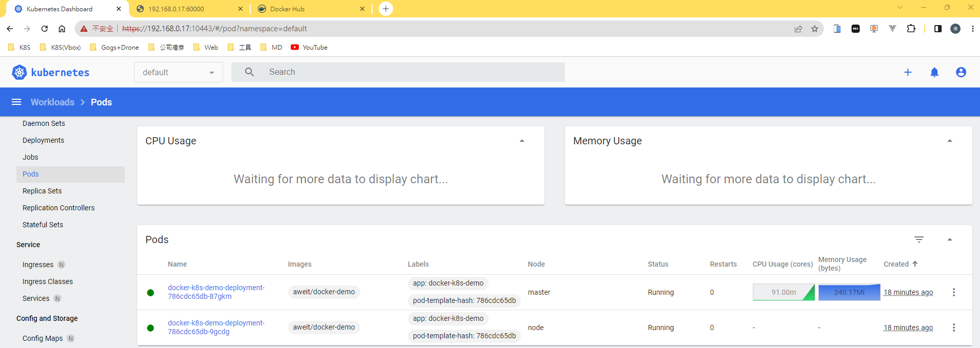Open the hamburger navigation menu
This screenshot has width=980, height=348.
[16, 102]
